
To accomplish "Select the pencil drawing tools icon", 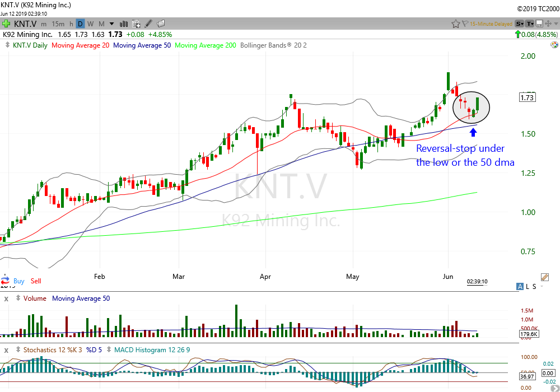I will 148,24.
